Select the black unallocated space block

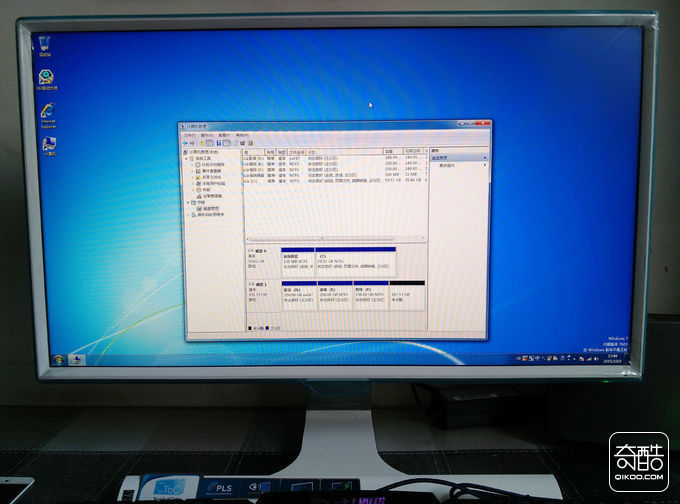[x=407, y=295]
